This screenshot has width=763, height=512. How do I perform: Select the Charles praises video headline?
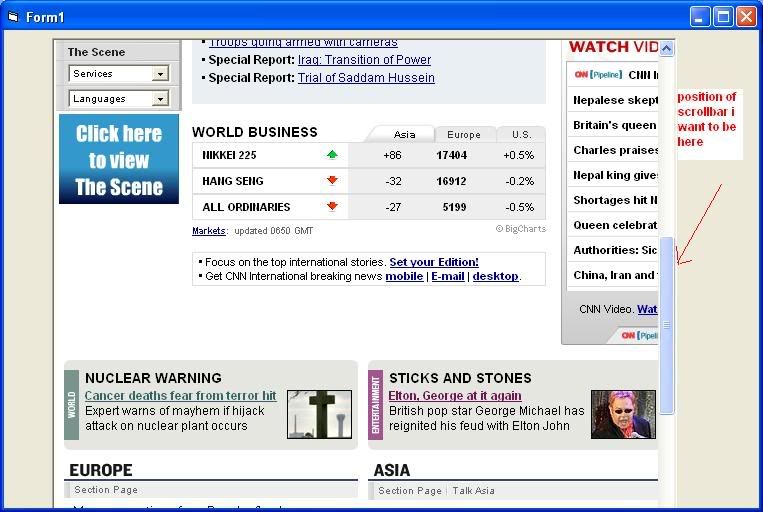pos(616,150)
